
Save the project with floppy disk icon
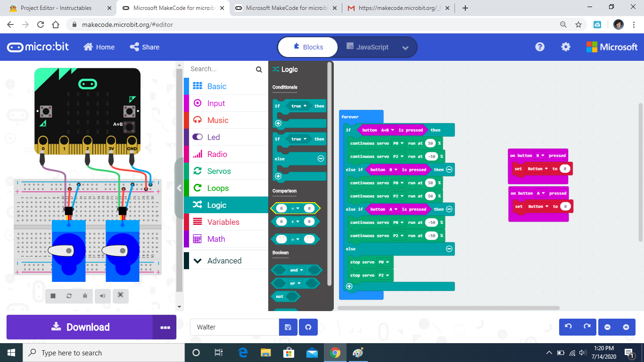coord(288,327)
